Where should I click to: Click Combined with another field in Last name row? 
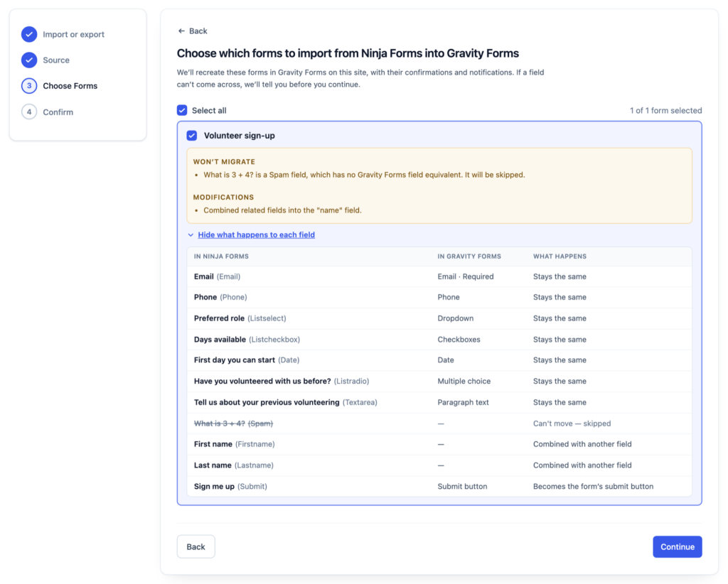click(582, 465)
